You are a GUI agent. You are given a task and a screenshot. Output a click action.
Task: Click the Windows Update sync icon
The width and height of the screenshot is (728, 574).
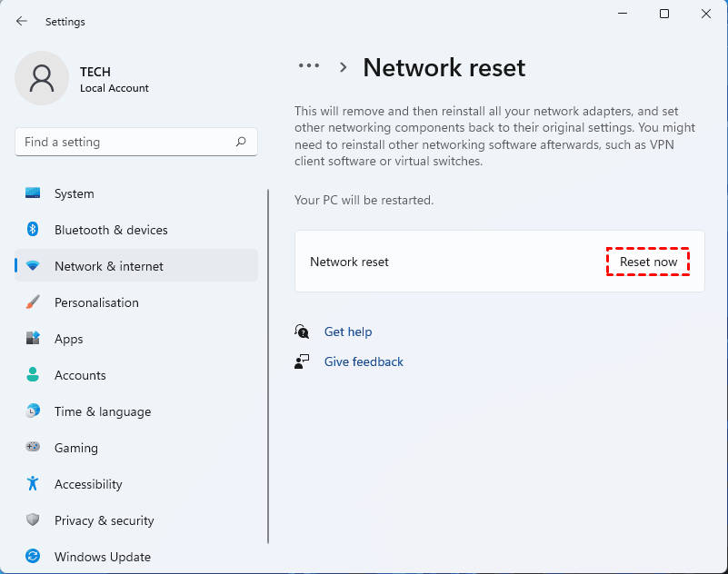pos(33,557)
